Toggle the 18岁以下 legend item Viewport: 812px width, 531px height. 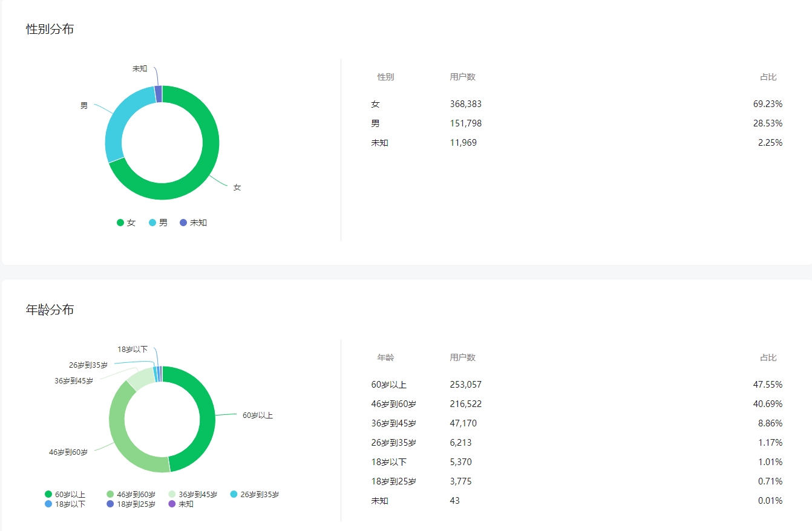pos(65,504)
